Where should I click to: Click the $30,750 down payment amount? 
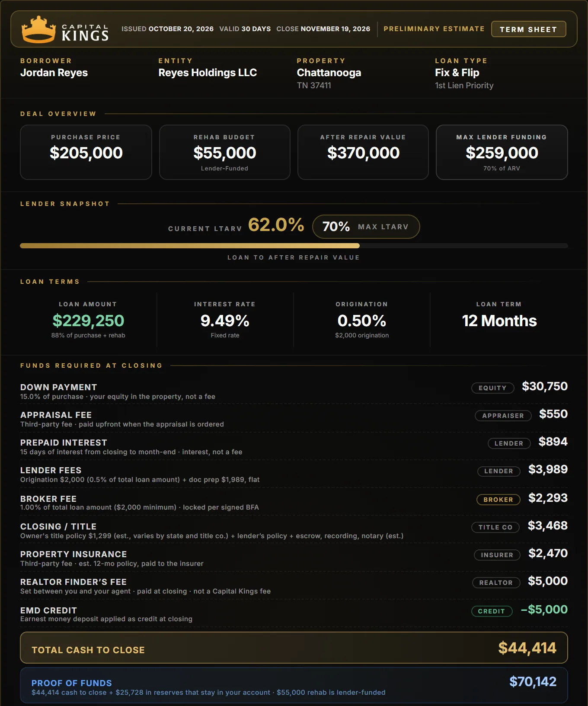coord(545,386)
